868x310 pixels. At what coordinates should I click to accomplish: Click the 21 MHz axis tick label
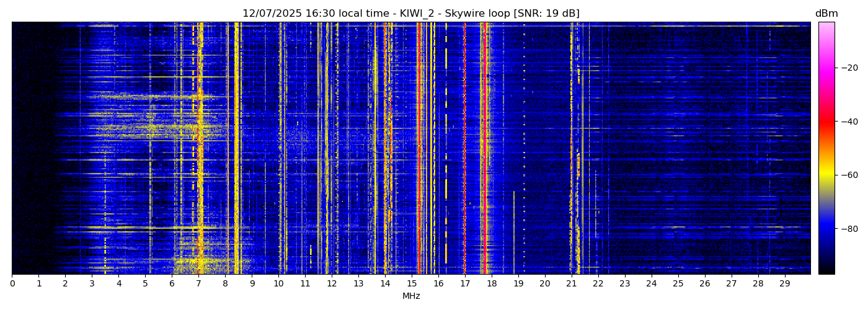(571, 283)
